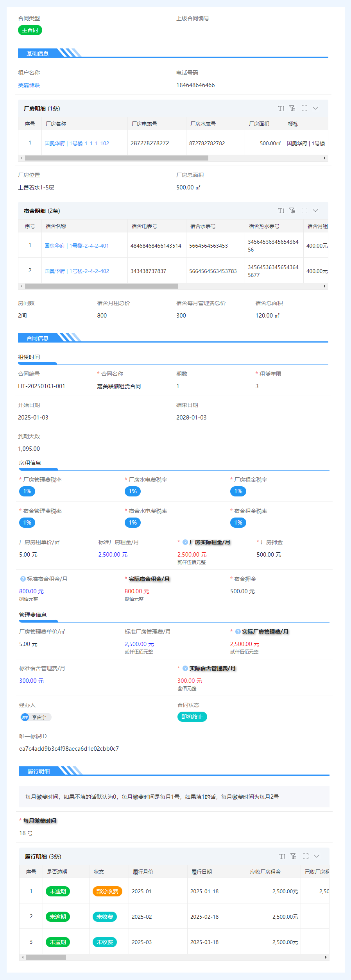Open the filter icon in 厂房明细 table

292,108
